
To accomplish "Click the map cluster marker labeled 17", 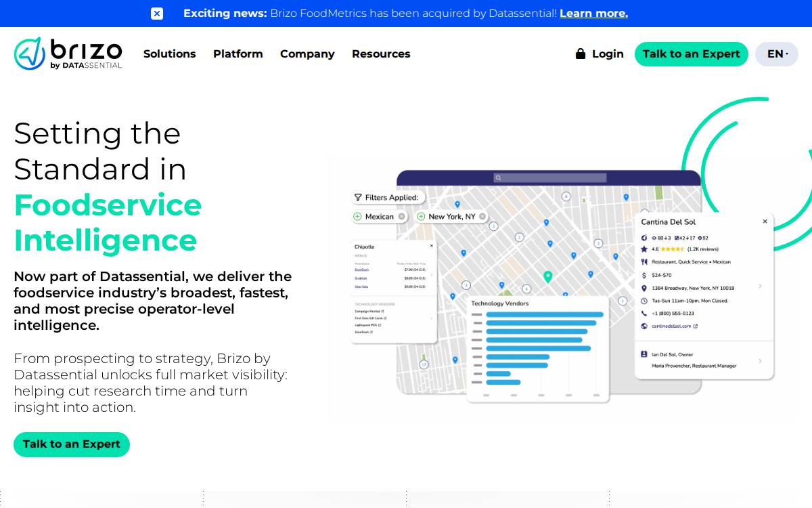I will pos(424,364).
